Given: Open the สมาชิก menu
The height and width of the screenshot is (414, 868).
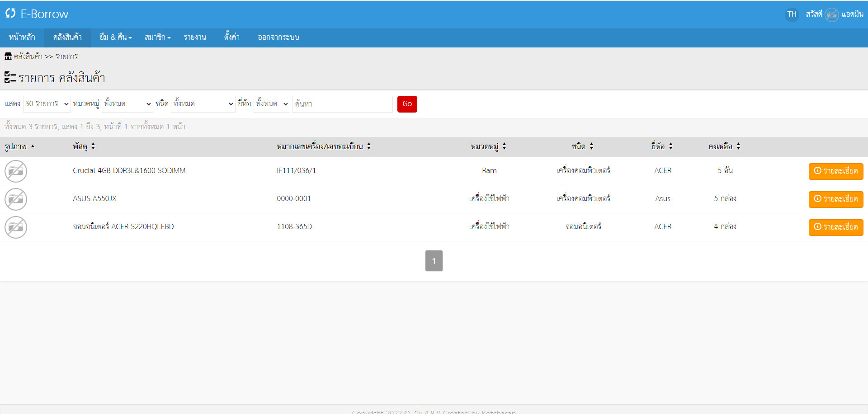Looking at the screenshot, I should point(157,38).
